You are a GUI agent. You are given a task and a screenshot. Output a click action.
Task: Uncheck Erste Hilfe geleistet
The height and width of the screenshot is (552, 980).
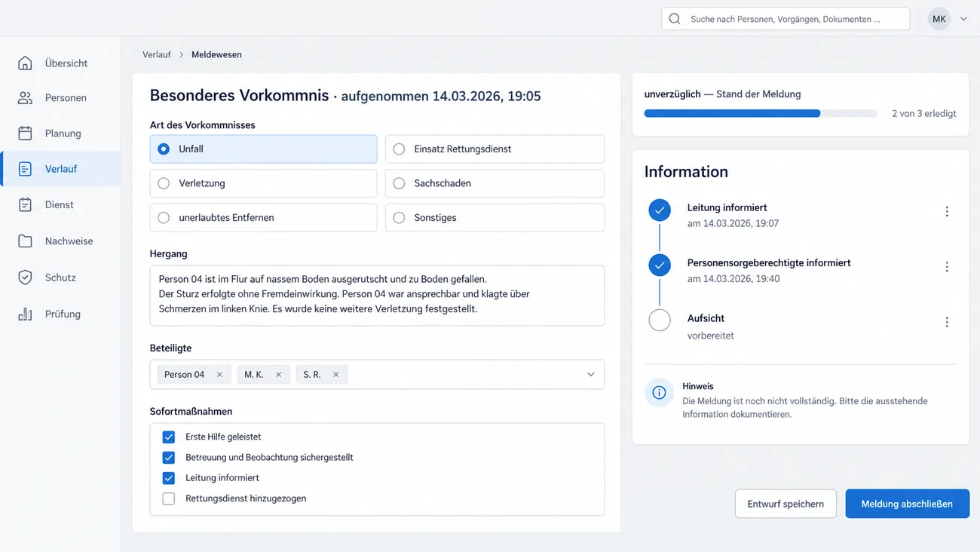click(169, 437)
